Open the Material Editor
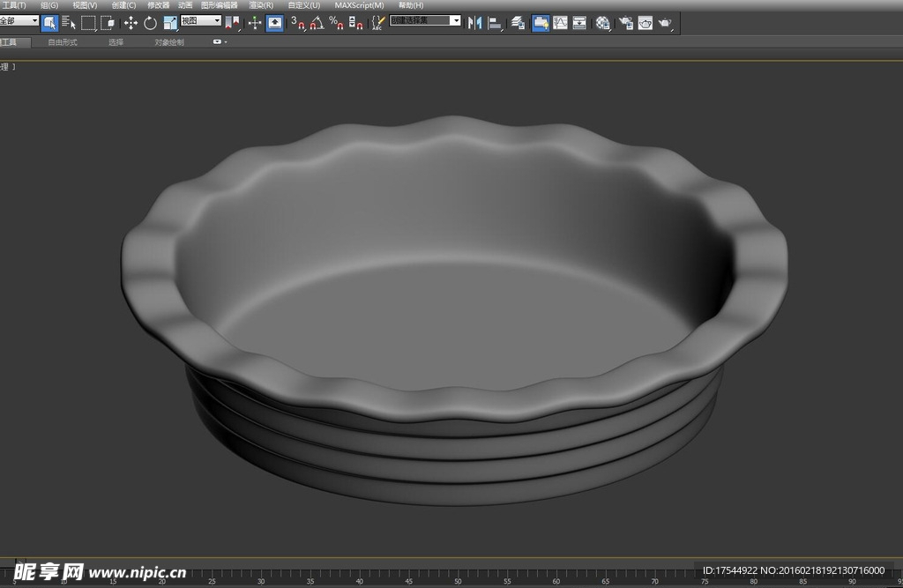The height and width of the screenshot is (588, 903). point(602,23)
